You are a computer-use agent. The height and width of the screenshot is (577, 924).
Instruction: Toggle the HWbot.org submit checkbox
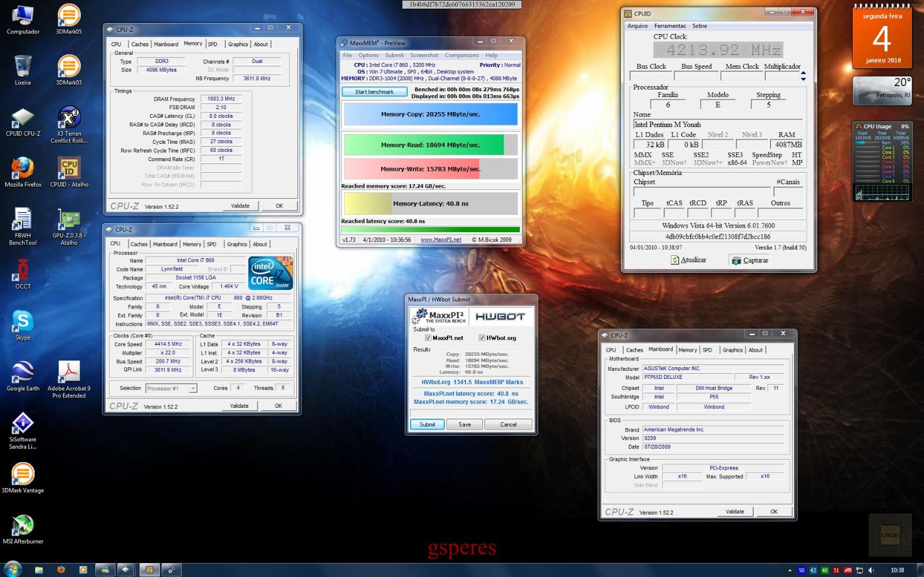point(482,338)
